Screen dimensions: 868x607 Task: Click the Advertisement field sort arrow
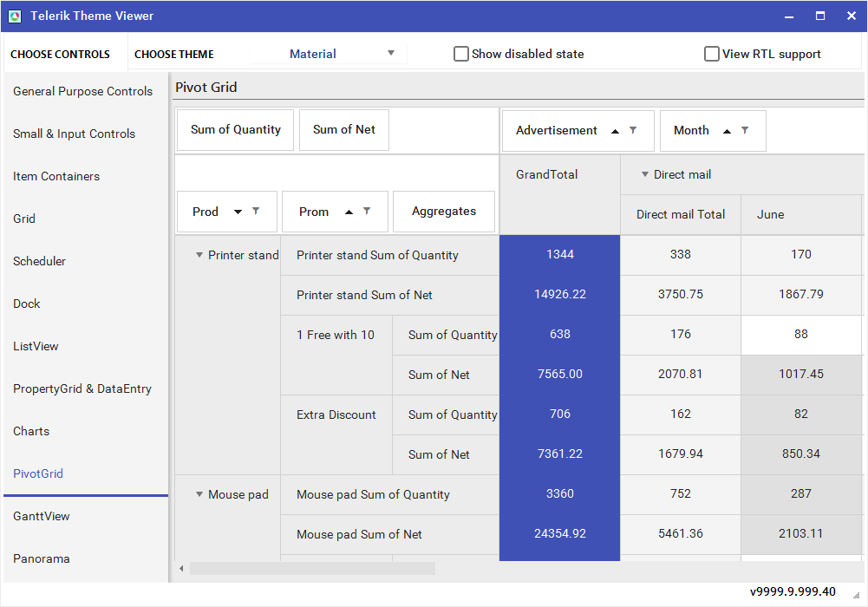tap(615, 131)
